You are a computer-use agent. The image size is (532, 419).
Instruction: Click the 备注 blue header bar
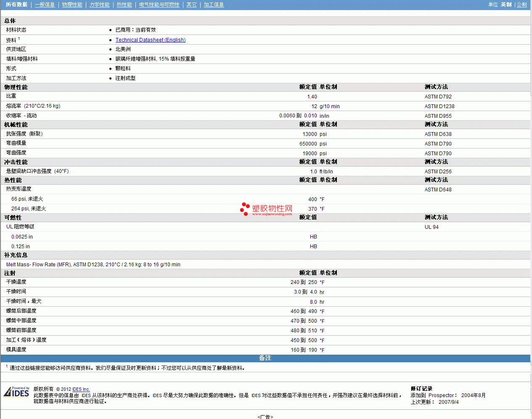pos(265,358)
